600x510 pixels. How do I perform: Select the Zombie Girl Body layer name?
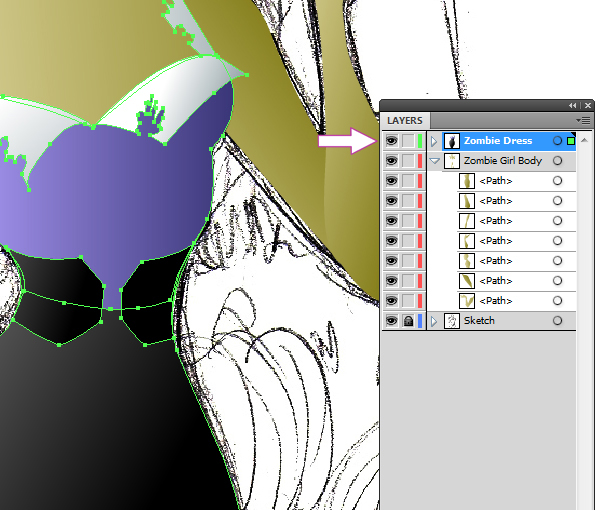pyautogui.click(x=503, y=161)
